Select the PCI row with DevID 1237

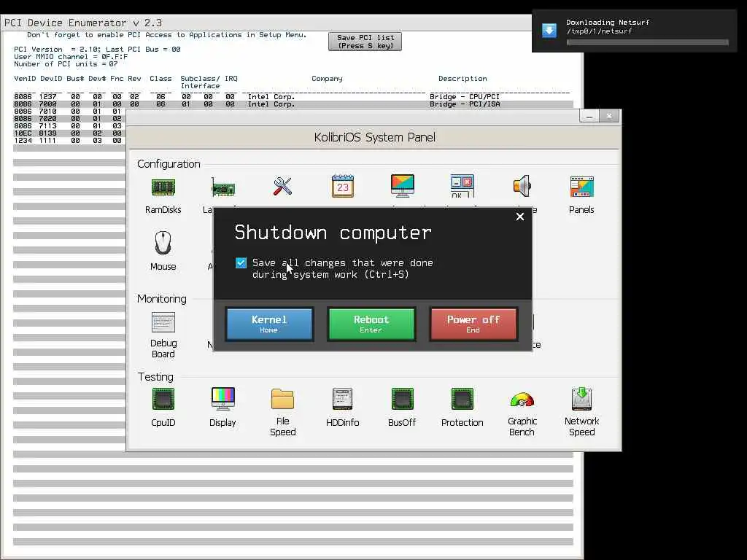[x=293, y=97]
